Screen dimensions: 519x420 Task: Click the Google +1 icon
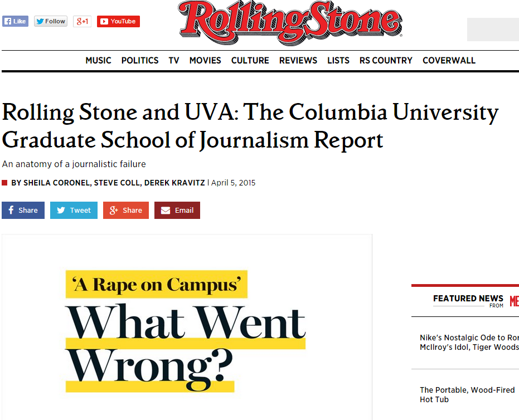tap(82, 21)
